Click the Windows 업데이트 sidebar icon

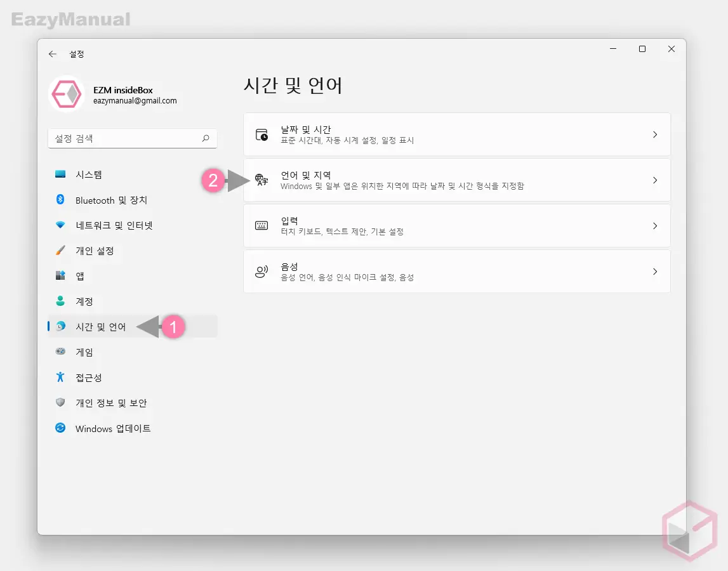[x=60, y=428]
